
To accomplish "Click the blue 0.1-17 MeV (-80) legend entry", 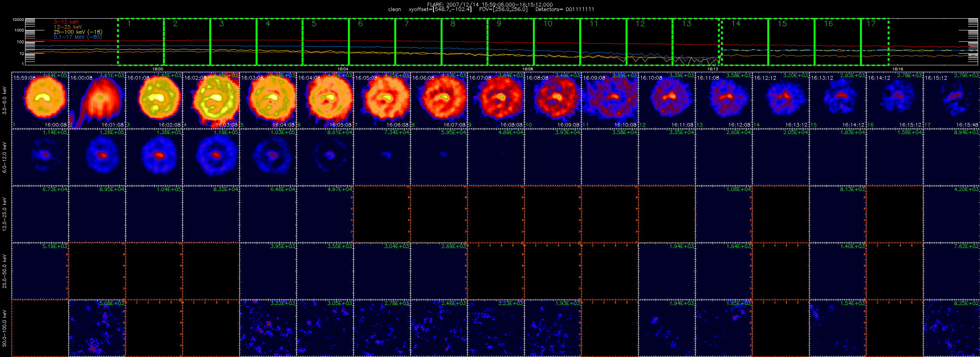I will point(77,37).
